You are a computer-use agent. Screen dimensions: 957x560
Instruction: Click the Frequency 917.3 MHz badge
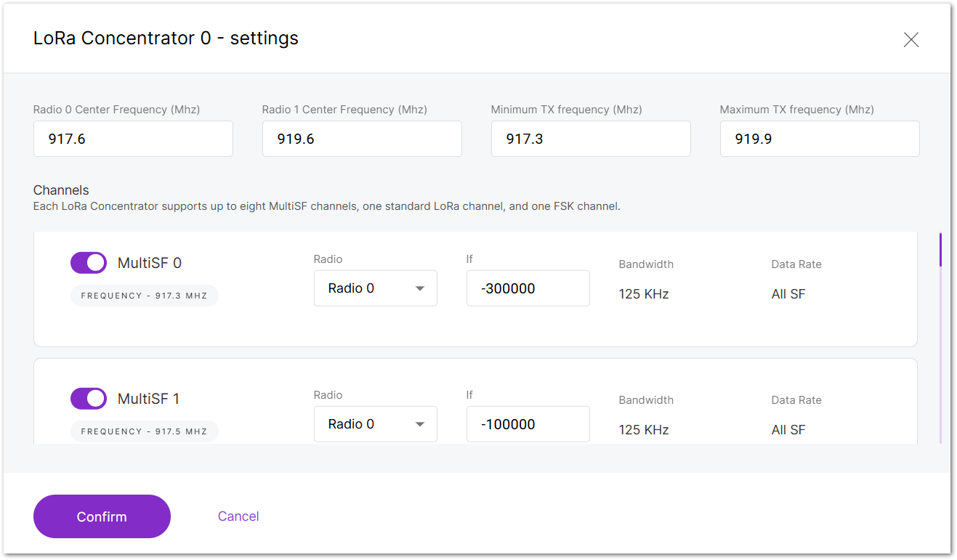[x=144, y=295]
